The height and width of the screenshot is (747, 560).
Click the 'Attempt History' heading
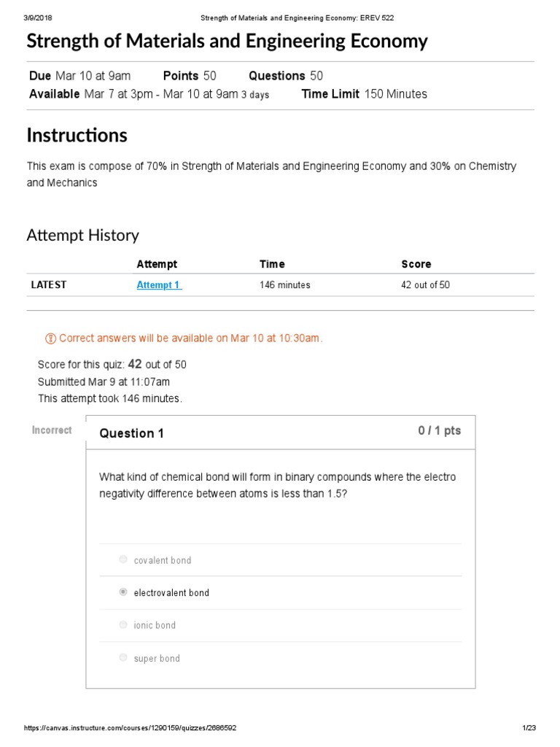(x=82, y=235)
